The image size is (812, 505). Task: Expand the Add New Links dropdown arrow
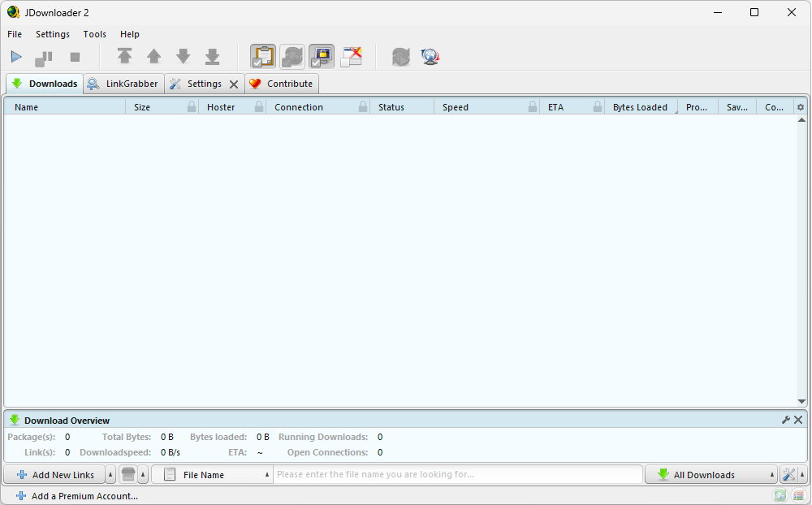[x=110, y=475]
